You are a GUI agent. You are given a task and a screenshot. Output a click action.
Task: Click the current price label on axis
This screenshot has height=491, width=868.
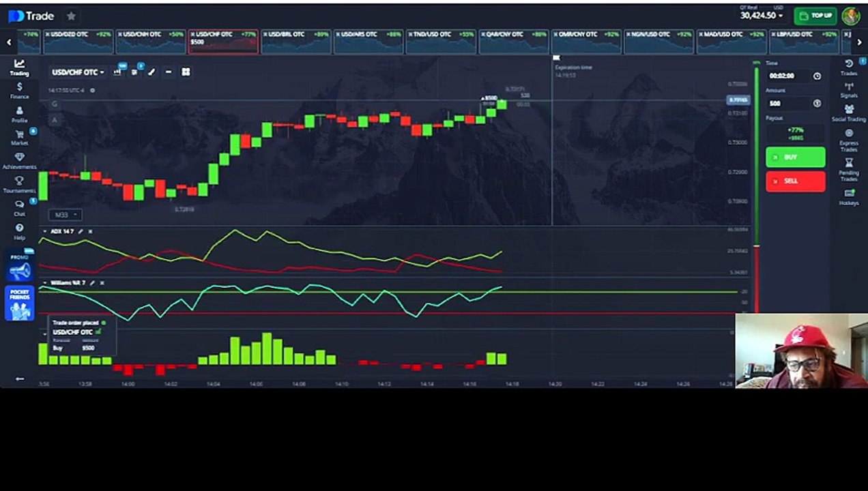pyautogui.click(x=738, y=100)
